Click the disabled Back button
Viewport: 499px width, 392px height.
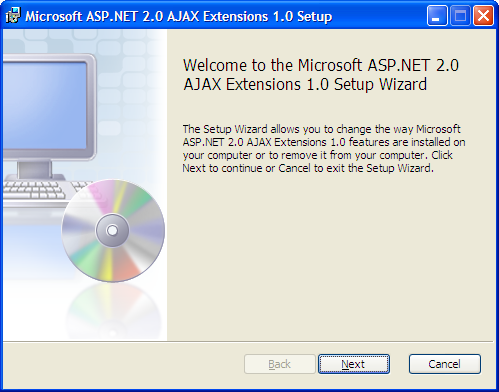[280, 364]
